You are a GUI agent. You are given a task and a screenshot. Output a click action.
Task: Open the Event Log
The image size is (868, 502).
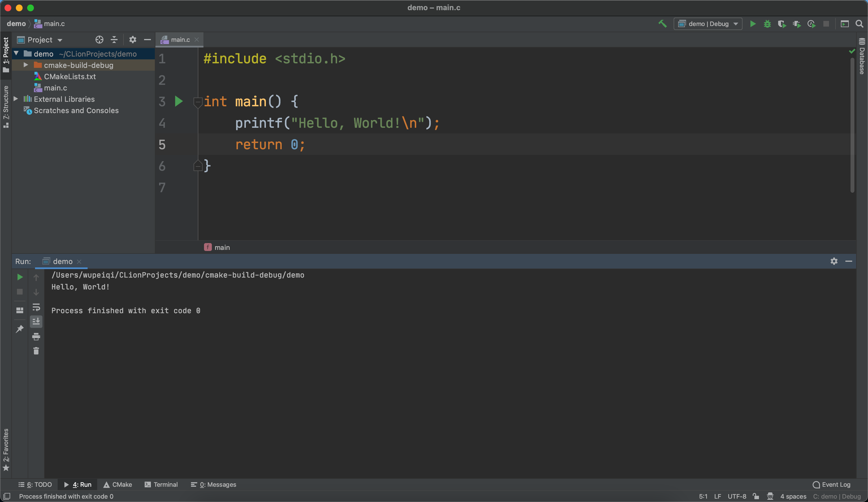point(832,484)
